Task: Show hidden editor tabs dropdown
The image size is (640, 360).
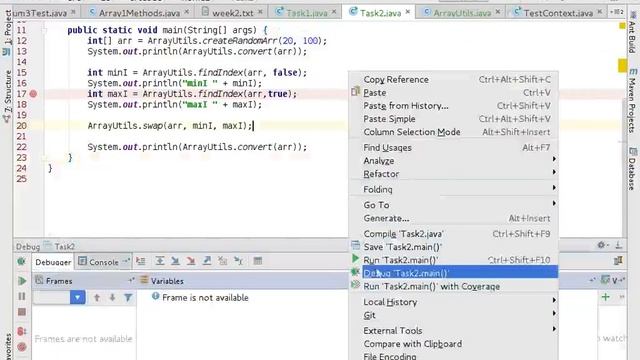Action: tap(617, 12)
